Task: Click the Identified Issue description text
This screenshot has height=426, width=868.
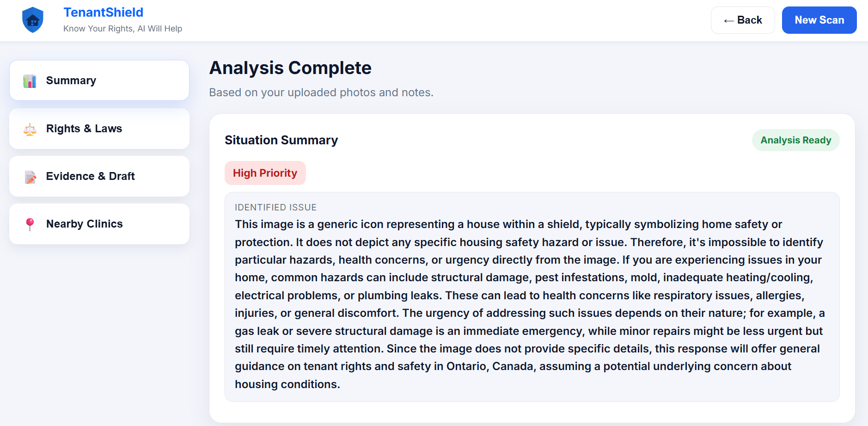Action: coord(530,304)
